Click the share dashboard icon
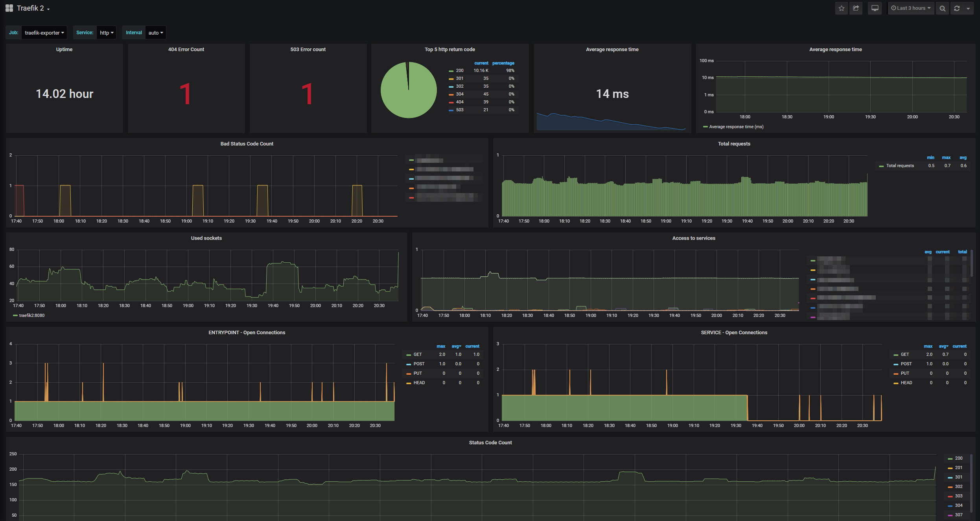Viewport: 980px width, 521px height. tap(856, 8)
